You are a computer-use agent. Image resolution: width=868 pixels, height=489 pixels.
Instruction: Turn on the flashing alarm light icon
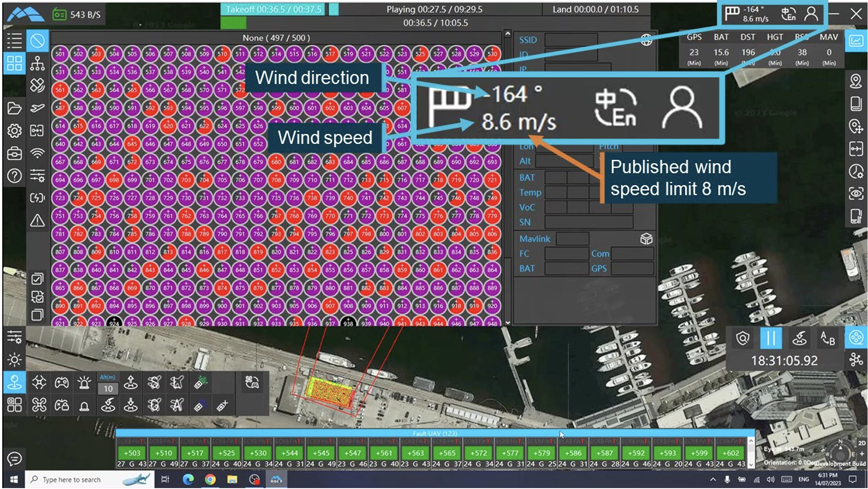point(84,383)
